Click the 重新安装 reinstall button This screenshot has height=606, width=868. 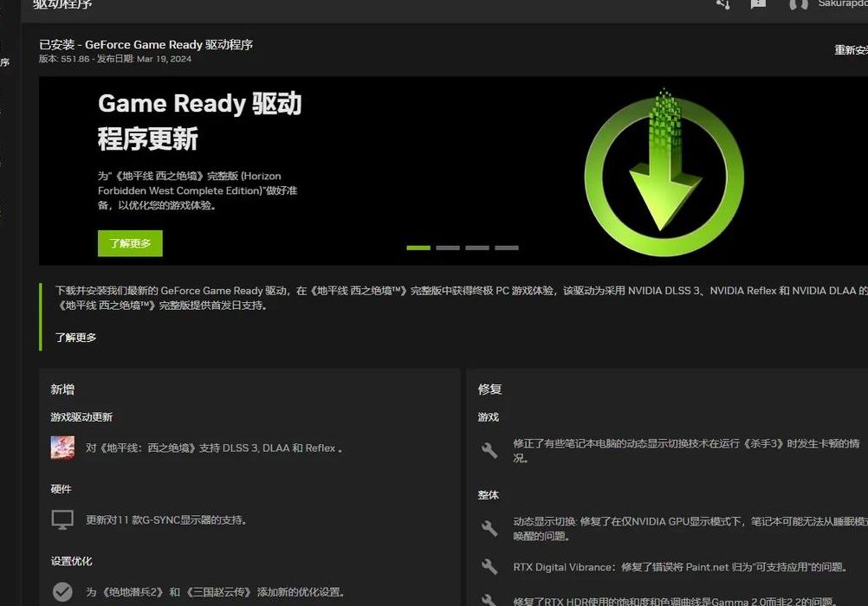852,50
